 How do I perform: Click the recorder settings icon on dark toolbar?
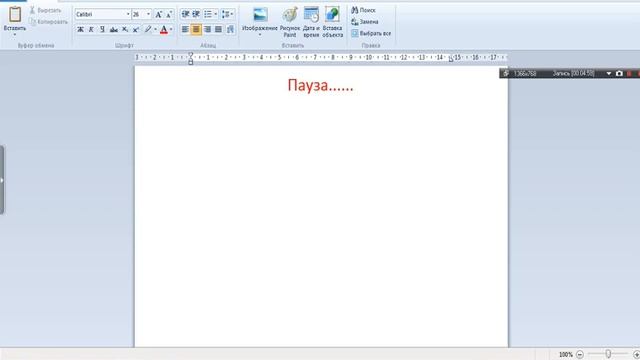coord(506,73)
